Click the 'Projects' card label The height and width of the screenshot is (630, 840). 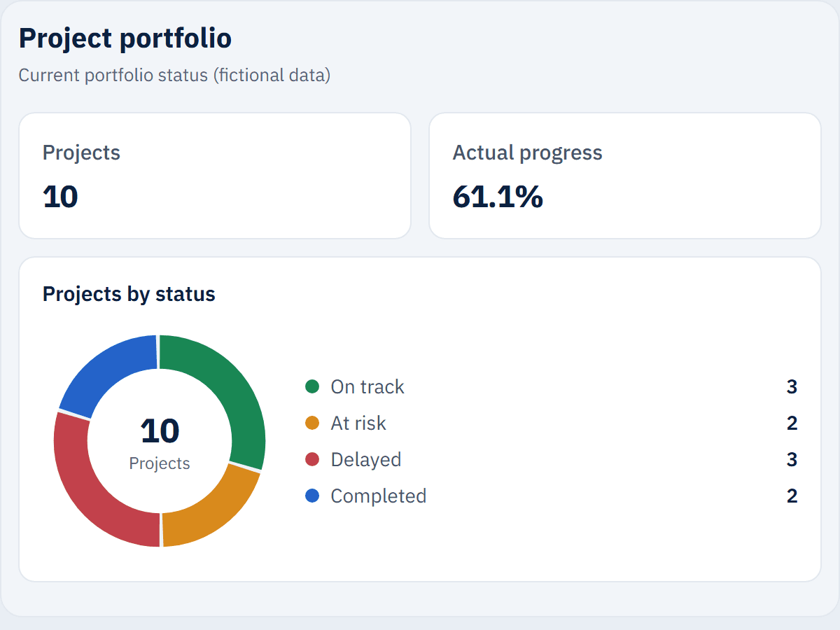pyautogui.click(x=81, y=153)
